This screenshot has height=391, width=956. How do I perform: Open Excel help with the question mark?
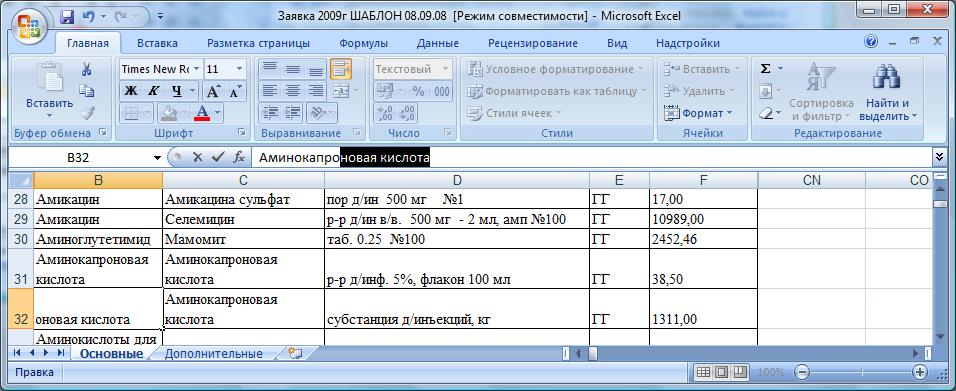871,41
